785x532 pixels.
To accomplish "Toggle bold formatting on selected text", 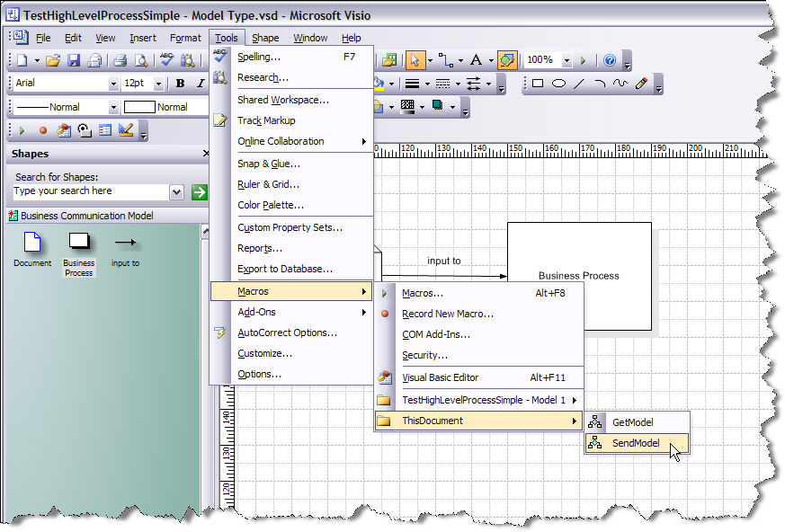I will [x=179, y=82].
